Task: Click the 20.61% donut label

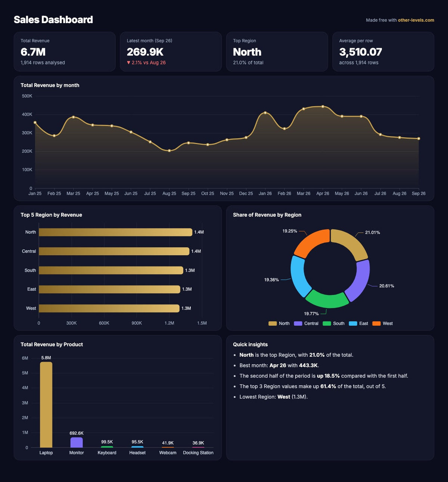Action: tap(386, 286)
